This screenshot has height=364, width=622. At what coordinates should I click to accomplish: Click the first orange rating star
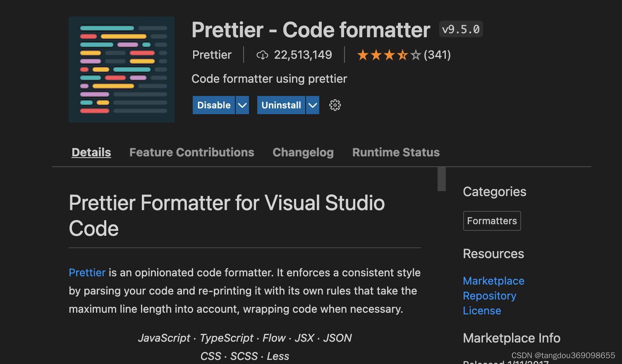363,54
